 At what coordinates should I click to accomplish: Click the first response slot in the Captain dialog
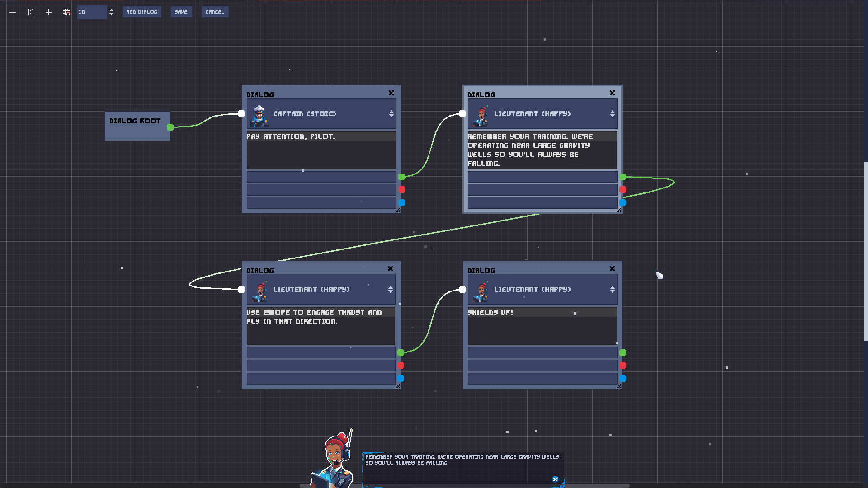[321, 177]
